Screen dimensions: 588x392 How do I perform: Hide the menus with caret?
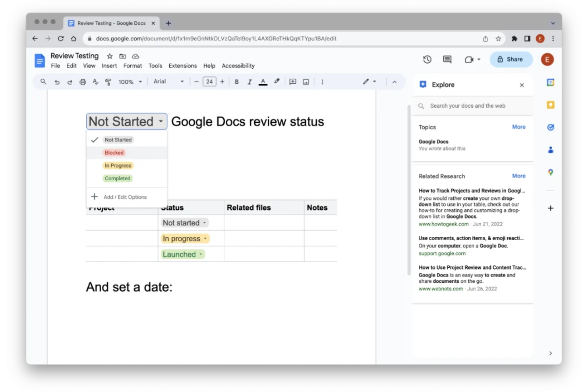click(395, 82)
